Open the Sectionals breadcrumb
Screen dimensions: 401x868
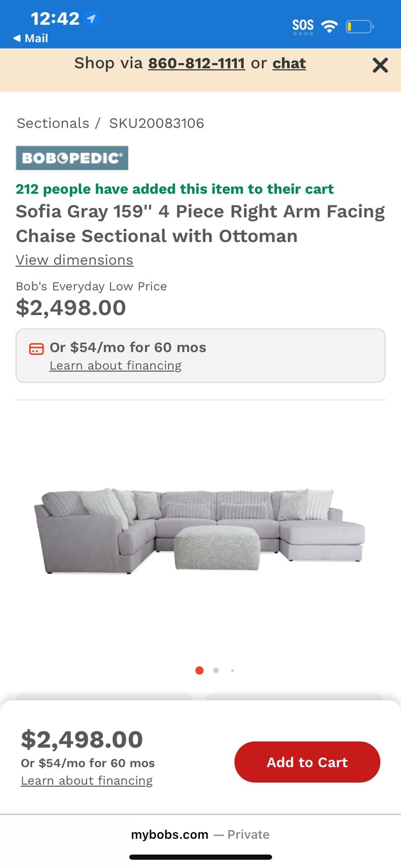[x=53, y=123]
